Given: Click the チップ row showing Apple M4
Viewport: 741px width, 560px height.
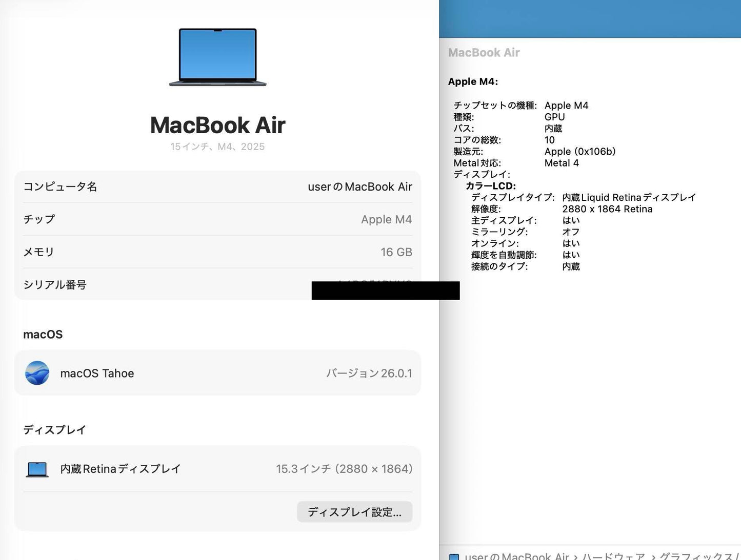Looking at the screenshot, I should point(217,219).
